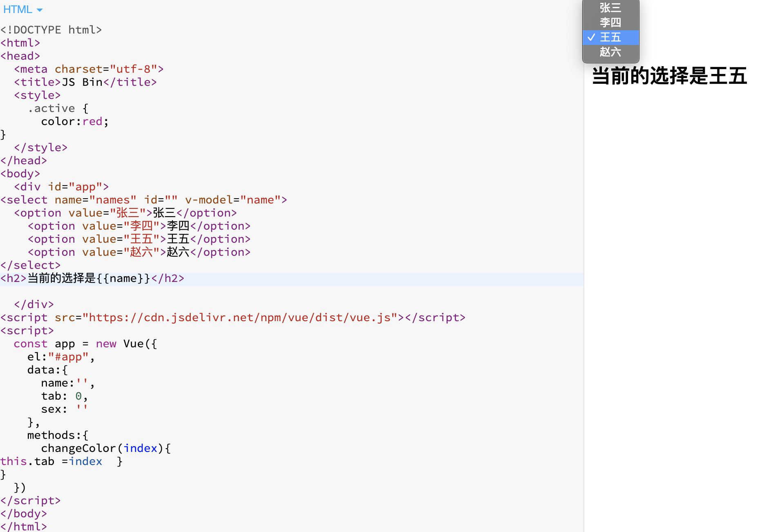Click the option value="李四" code line

pos(139,226)
